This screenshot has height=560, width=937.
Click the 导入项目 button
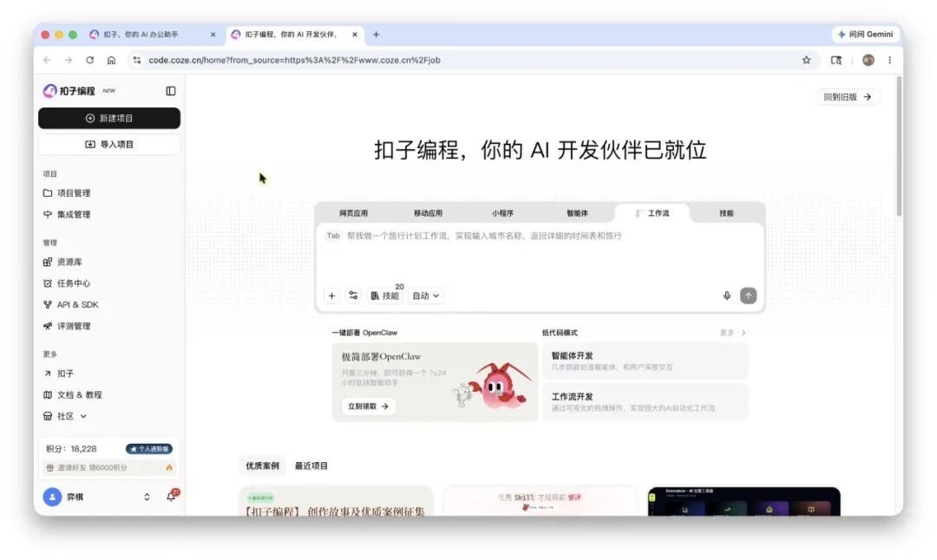click(109, 145)
